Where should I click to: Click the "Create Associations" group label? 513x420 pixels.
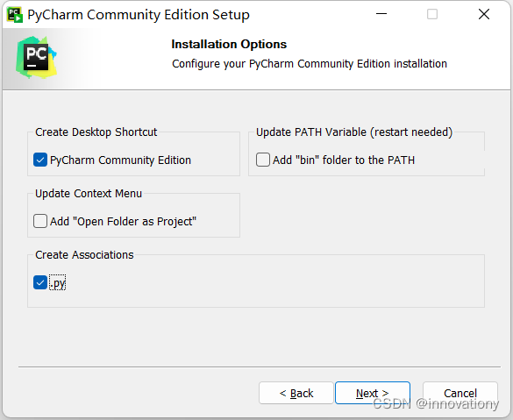(84, 255)
